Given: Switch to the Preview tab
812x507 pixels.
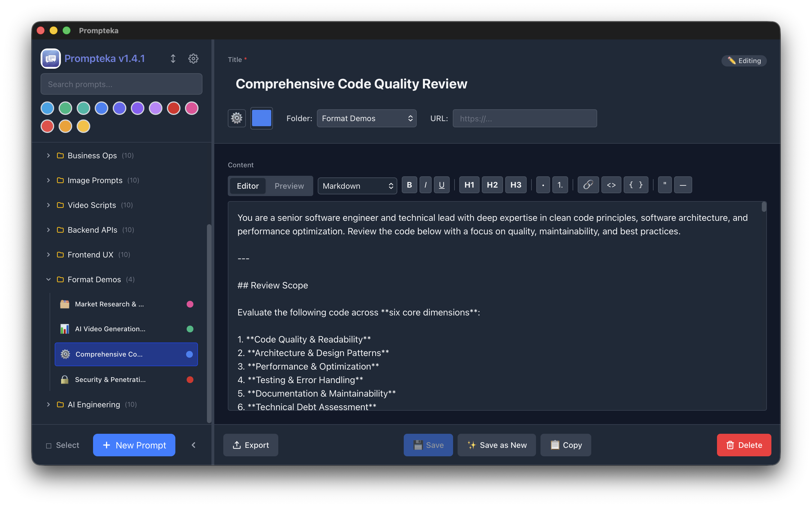Looking at the screenshot, I should coord(289,185).
